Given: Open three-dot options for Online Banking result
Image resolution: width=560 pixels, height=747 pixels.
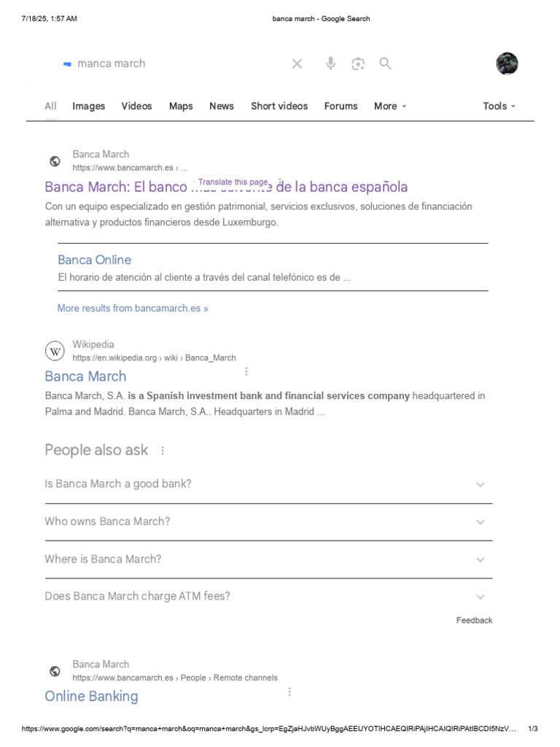Looking at the screenshot, I should (x=289, y=692).
